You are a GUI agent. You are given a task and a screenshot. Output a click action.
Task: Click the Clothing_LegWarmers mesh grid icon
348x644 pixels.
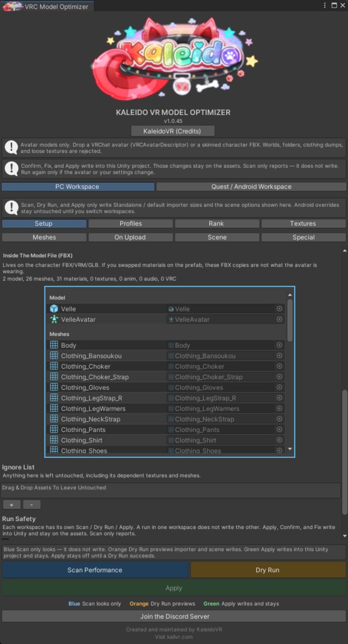pyautogui.click(x=54, y=409)
